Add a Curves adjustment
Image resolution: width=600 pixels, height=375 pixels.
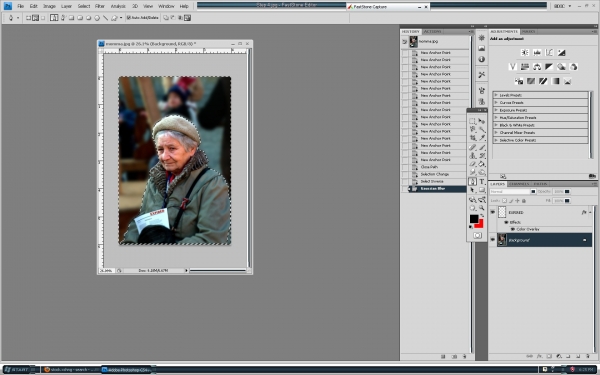549,53
